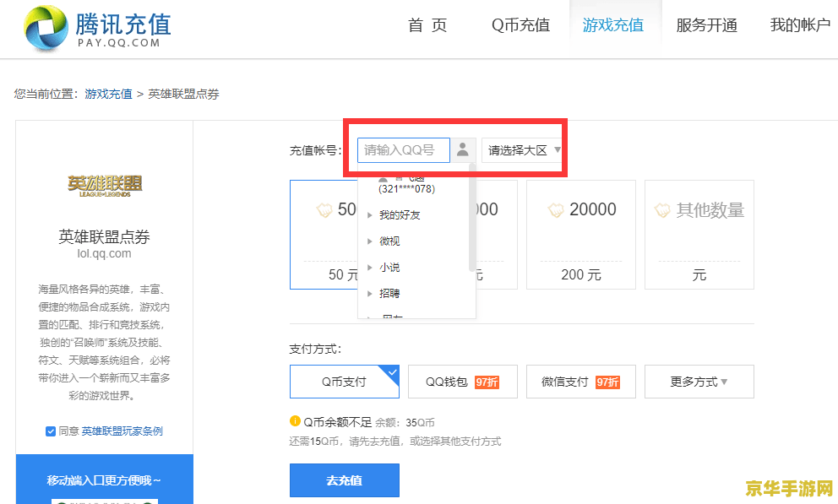Select 微信支付 payment method
This screenshot has height=504, width=838.
point(581,382)
